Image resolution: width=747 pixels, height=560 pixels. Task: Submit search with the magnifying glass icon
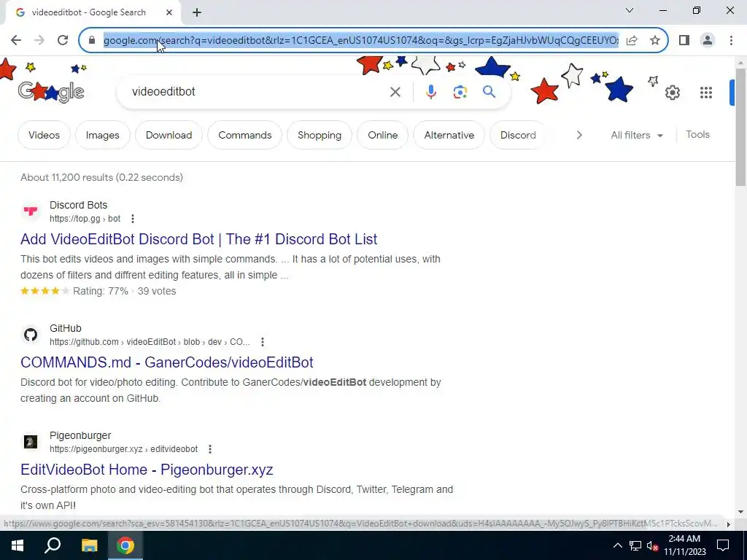489,91
